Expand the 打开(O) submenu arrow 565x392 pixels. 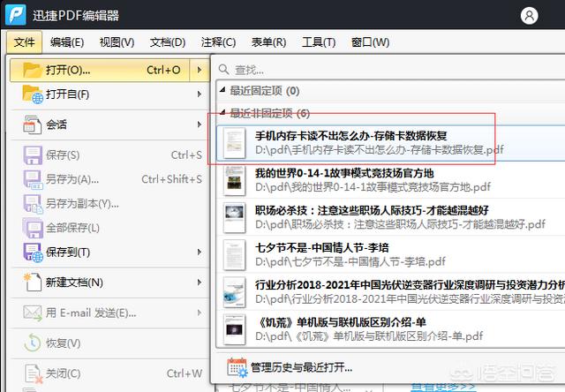tap(199, 70)
